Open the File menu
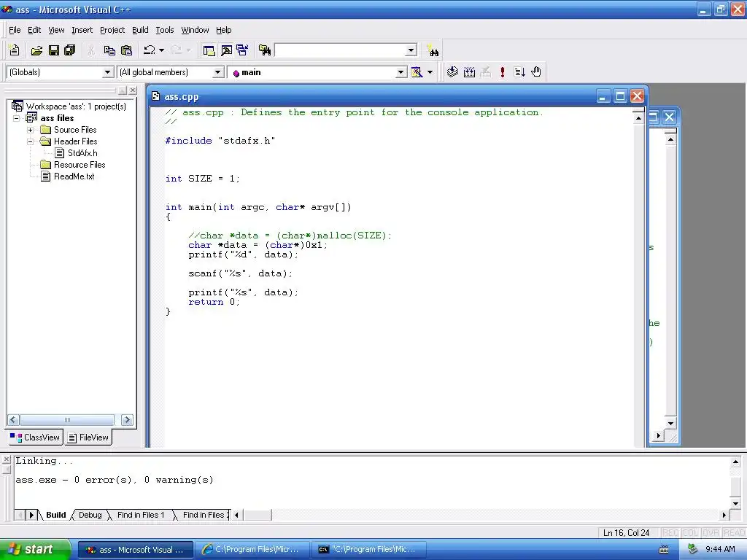The height and width of the screenshot is (560, 747). pyautogui.click(x=15, y=30)
